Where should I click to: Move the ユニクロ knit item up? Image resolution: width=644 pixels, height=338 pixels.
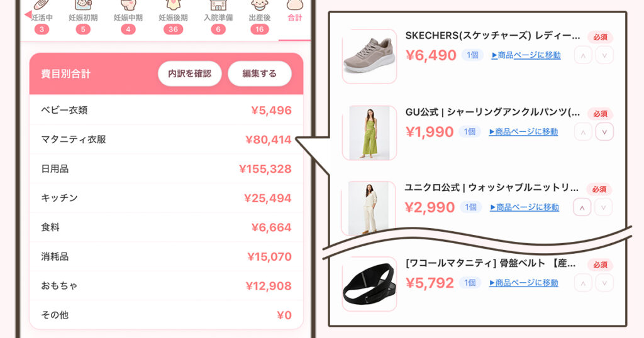[x=582, y=207]
